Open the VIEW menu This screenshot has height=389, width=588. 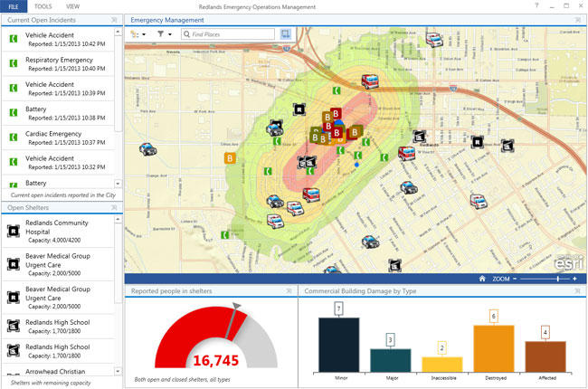tap(72, 6)
